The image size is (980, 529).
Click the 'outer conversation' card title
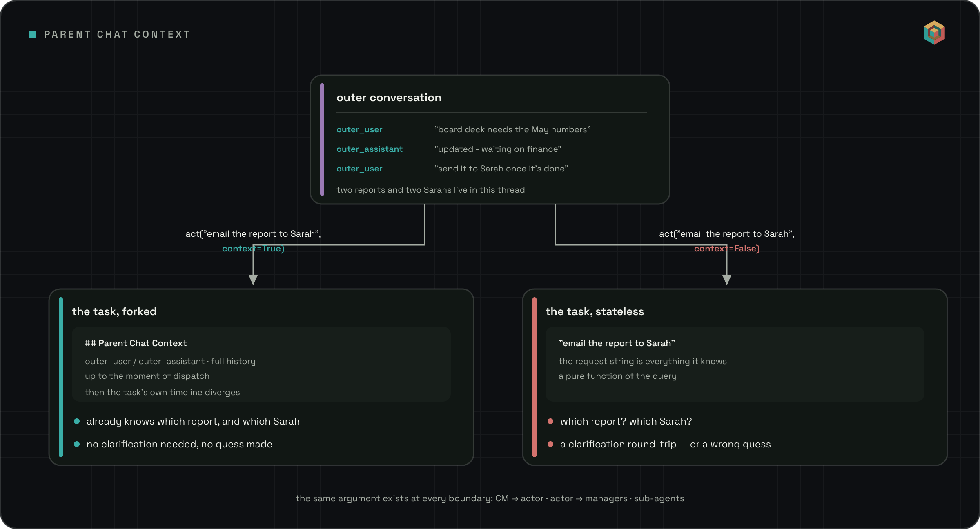[389, 98]
